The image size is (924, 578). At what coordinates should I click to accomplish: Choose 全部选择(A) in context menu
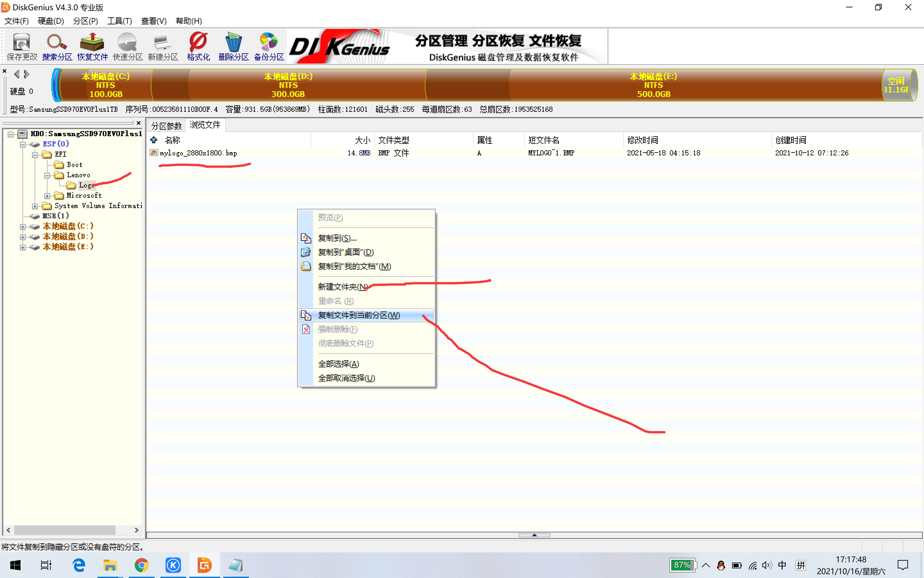(366, 363)
